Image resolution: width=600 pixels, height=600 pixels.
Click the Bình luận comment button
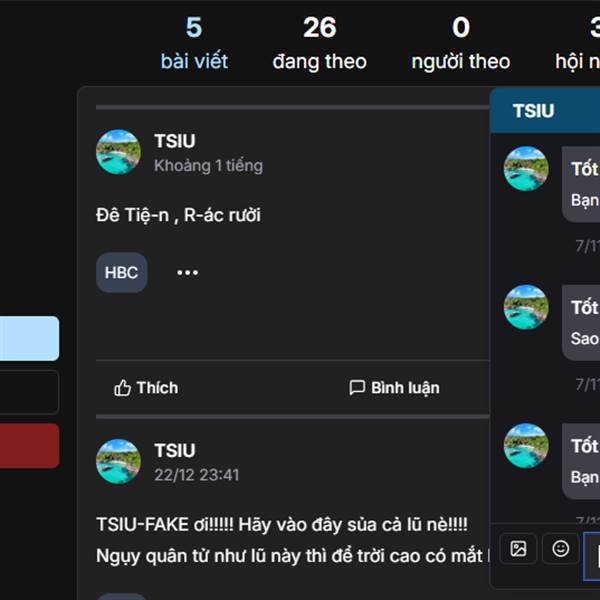click(394, 387)
